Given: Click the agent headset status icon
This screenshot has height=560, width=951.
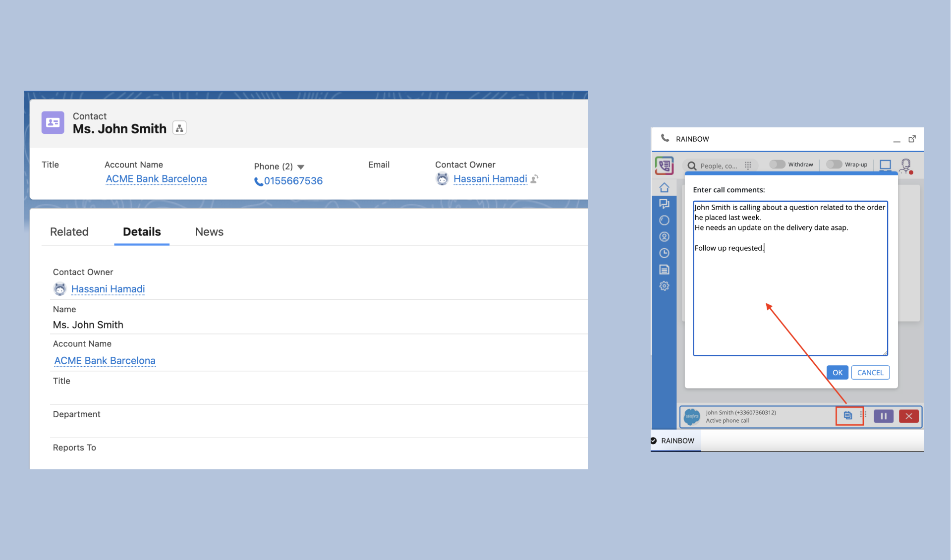Looking at the screenshot, I should tap(906, 166).
